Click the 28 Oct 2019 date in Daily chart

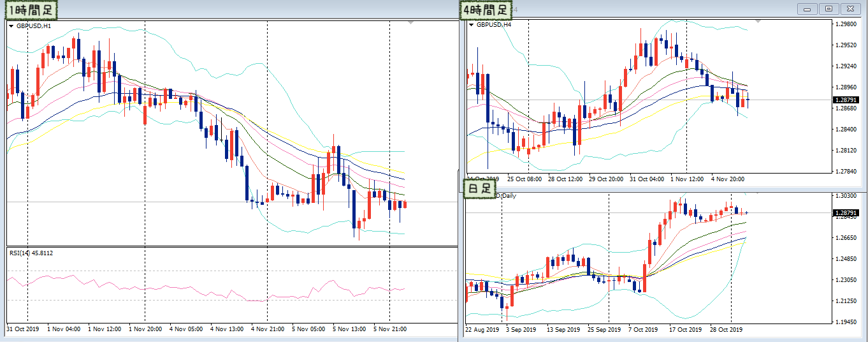[x=727, y=329]
